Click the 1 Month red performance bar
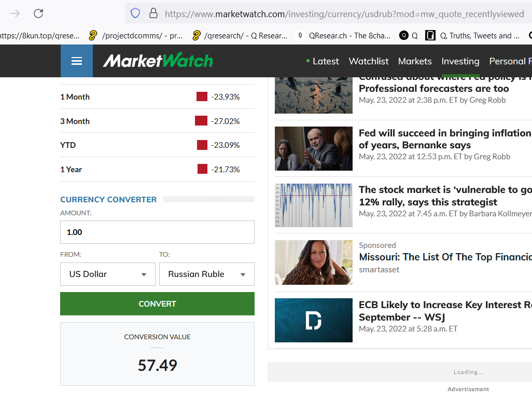 click(202, 96)
